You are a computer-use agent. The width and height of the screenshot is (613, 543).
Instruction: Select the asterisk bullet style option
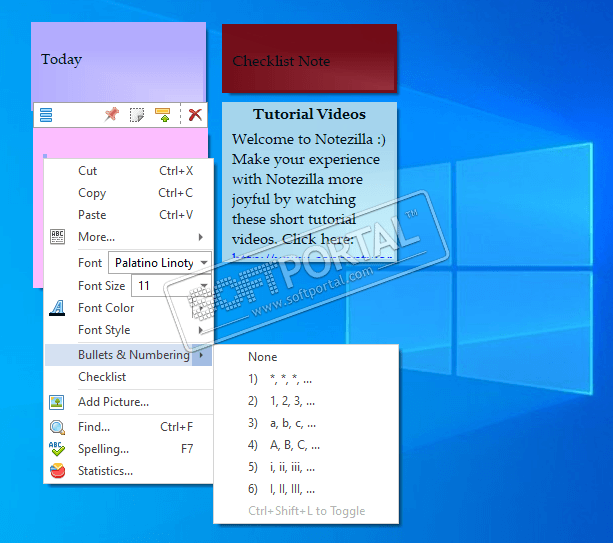[x=306, y=379]
